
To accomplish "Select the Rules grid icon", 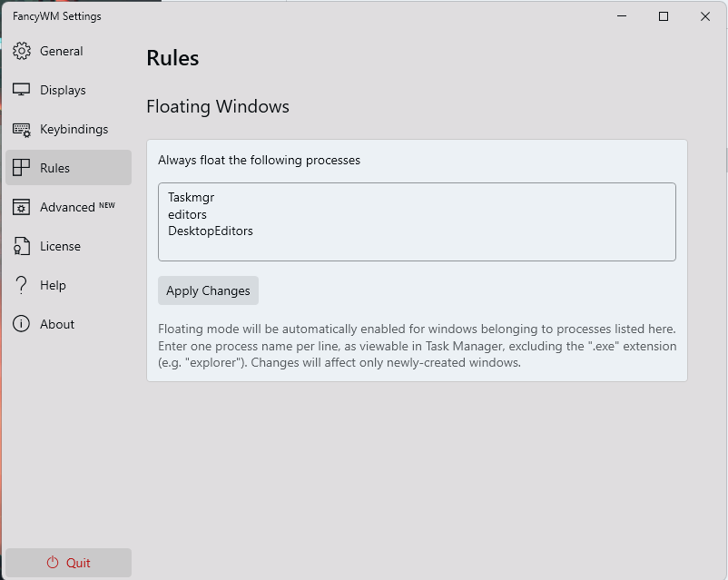I will pos(23,167).
